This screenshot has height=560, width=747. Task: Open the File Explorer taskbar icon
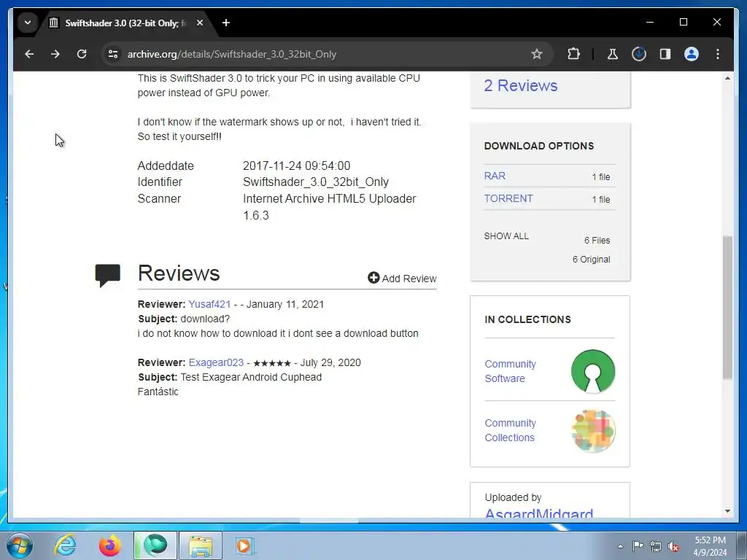click(x=201, y=545)
